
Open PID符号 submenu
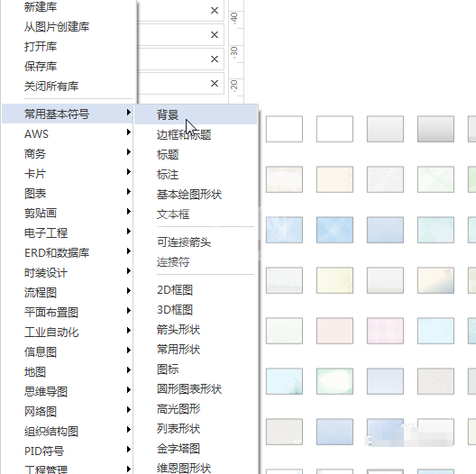tap(68, 451)
